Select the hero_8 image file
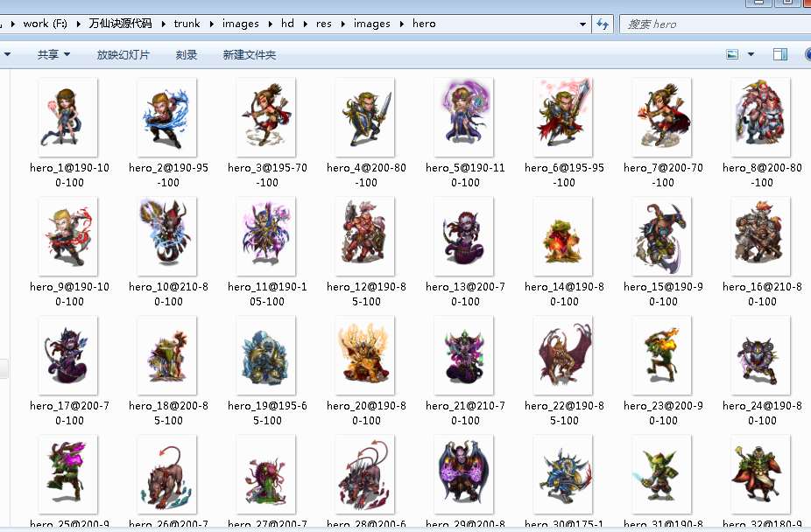Screen dimensions: 811x532 pyautogui.click(x=761, y=117)
